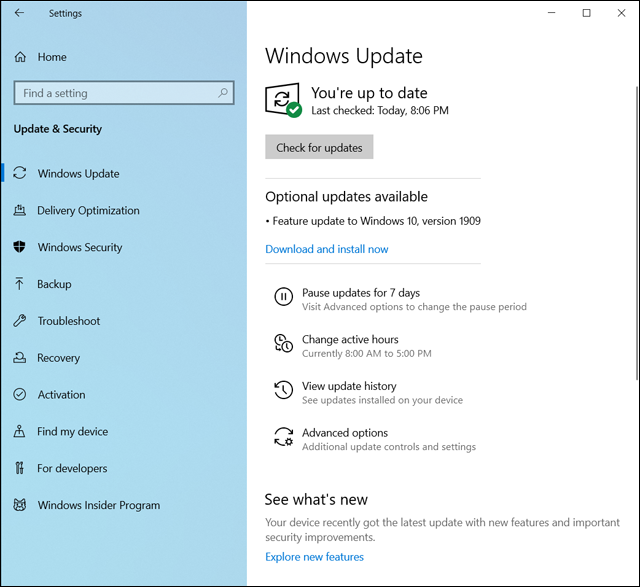
Task: Open Delivery Optimization settings
Action: (x=88, y=210)
